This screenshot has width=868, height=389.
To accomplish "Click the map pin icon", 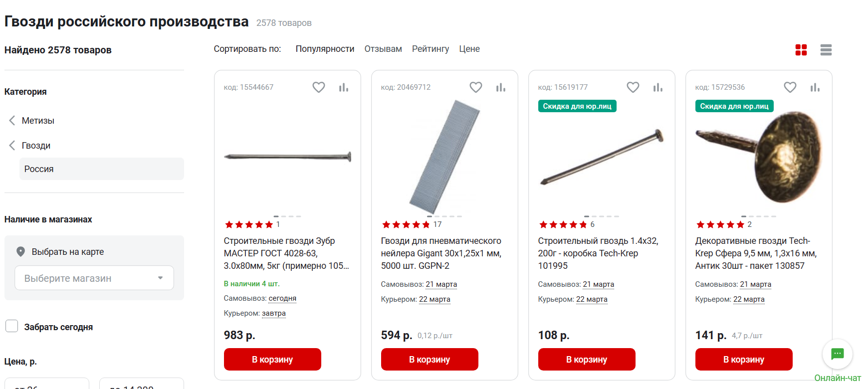I will (x=20, y=252).
